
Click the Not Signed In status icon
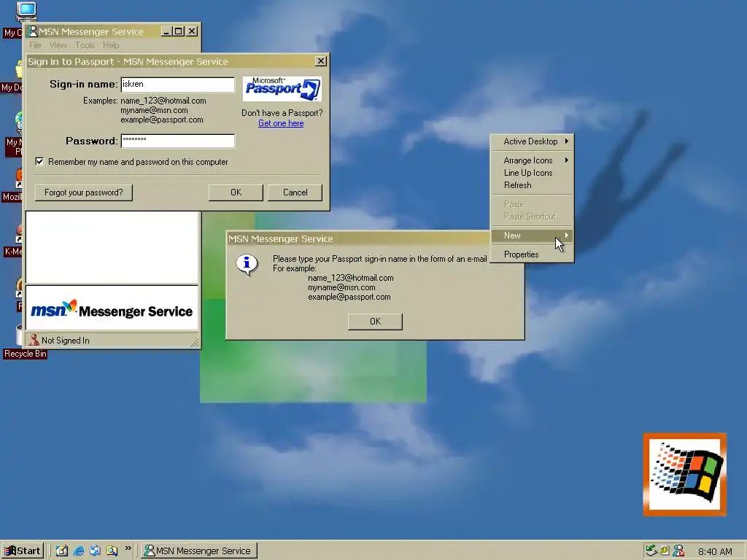(34, 340)
